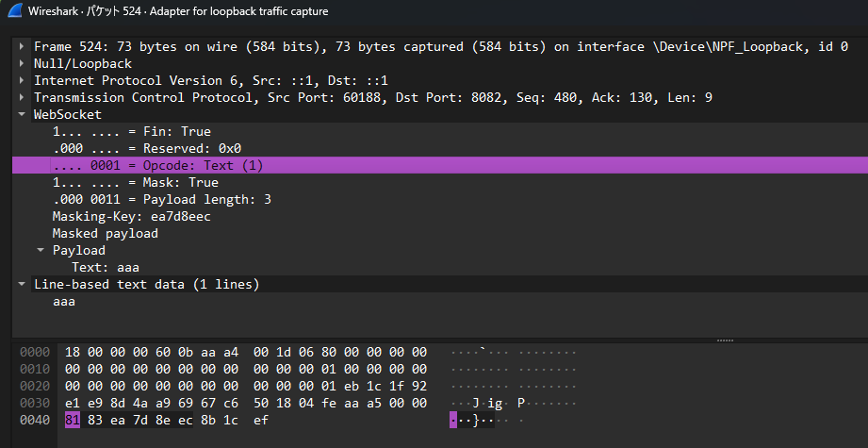Screen dimensions: 868x448
Task: Click the Wireshark fin icon in title bar
Action: coord(14,10)
